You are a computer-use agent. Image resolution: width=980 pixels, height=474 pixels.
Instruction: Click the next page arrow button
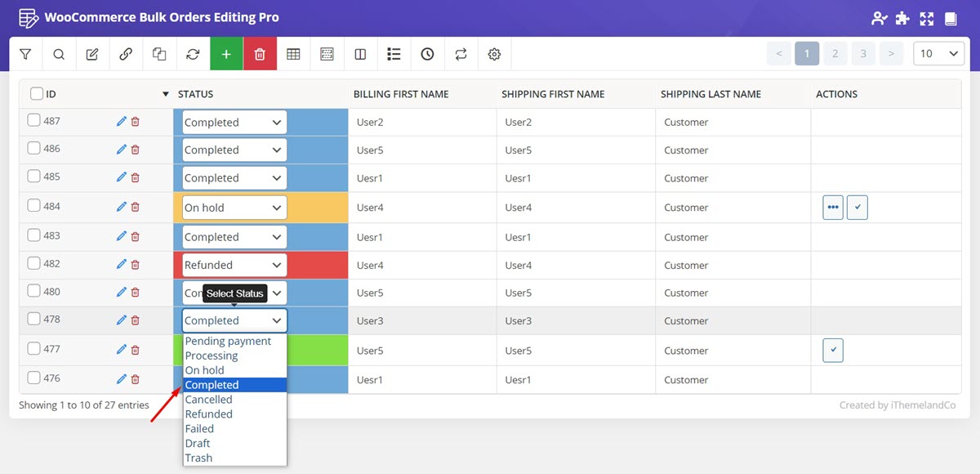(891, 54)
